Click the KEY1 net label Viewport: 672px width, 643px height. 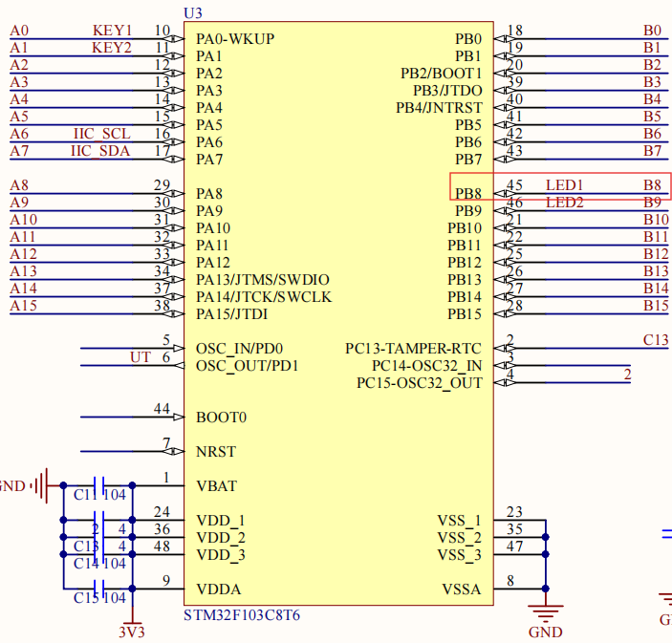[x=112, y=31]
